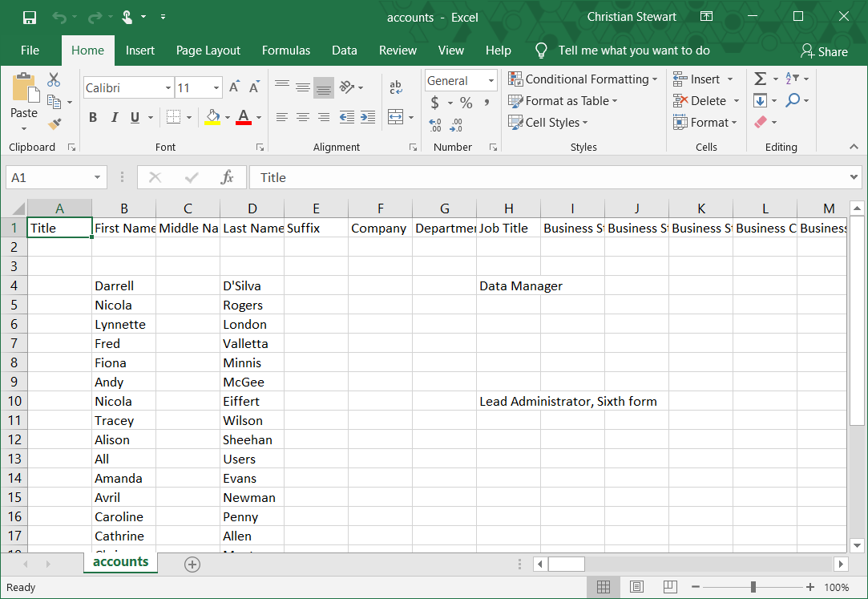The width and height of the screenshot is (868, 599).
Task: Apply Accounting Number Format dollar sign
Action: (435, 103)
